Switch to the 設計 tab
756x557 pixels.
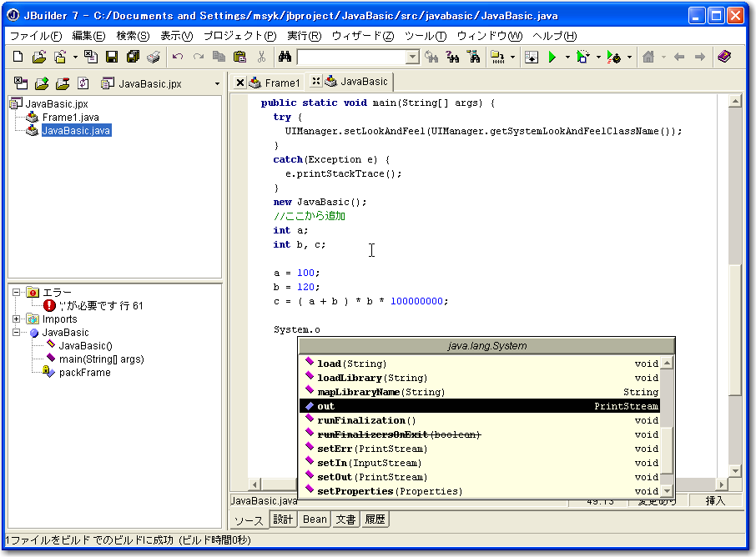click(x=284, y=519)
